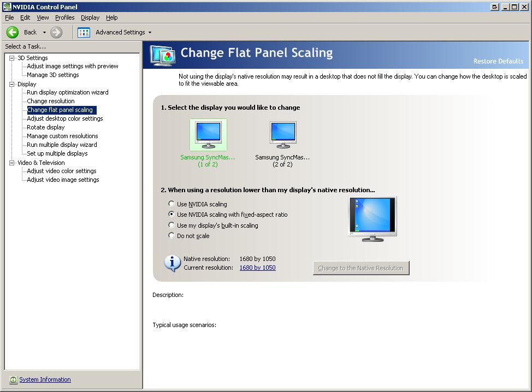Click the 1680 by 1050 current resolution link
The width and height of the screenshot is (532, 392).
point(257,268)
